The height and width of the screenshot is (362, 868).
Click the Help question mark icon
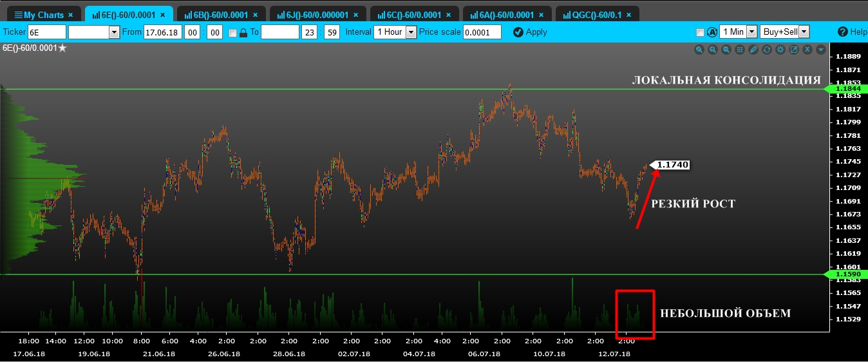click(842, 32)
